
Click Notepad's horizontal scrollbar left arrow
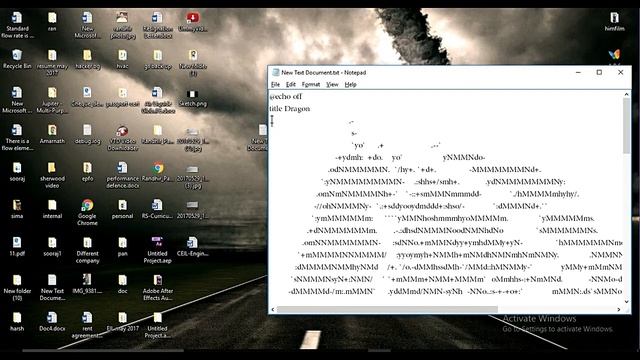(273, 309)
